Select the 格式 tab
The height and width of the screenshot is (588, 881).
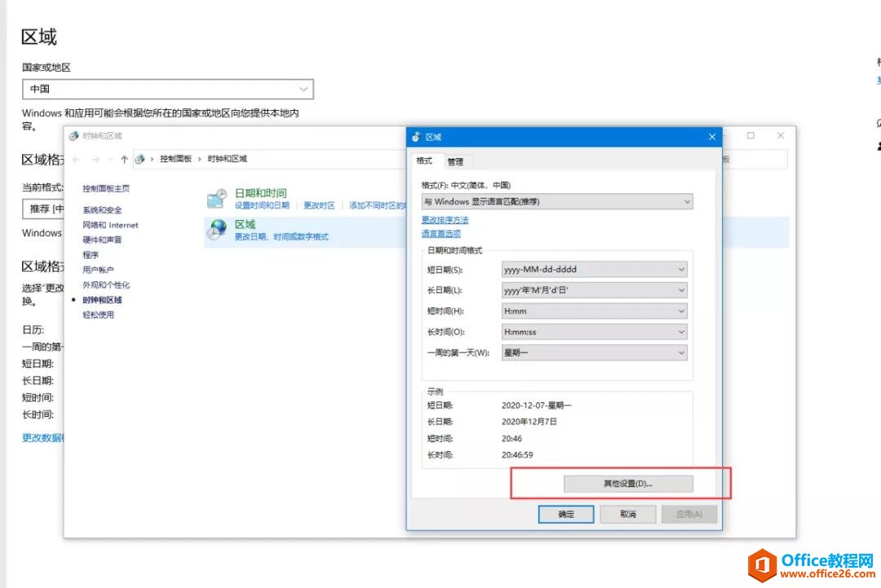[x=427, y=161]
